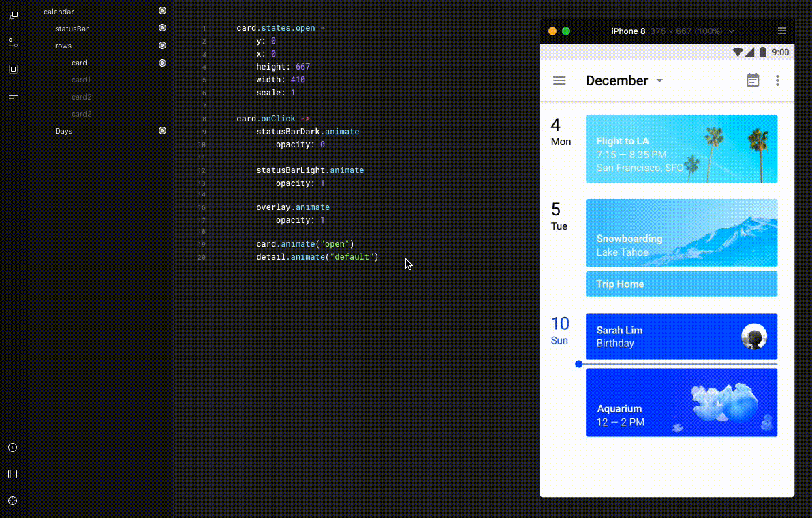The image size is (812, 518).
Task: Click the code line card.states.open =
Action: (x=281, y=28)
